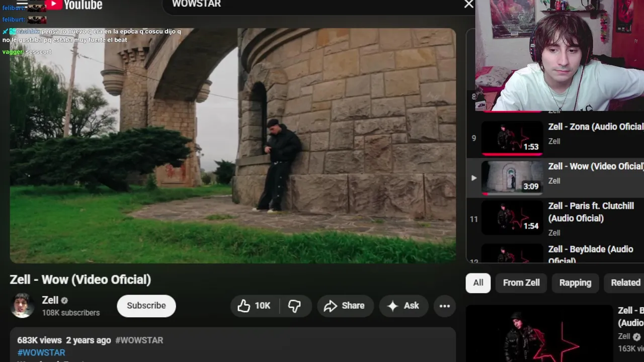Click the #WOWSTAR blue hashtag link
The image size is (644, 362).
[41, 352]
